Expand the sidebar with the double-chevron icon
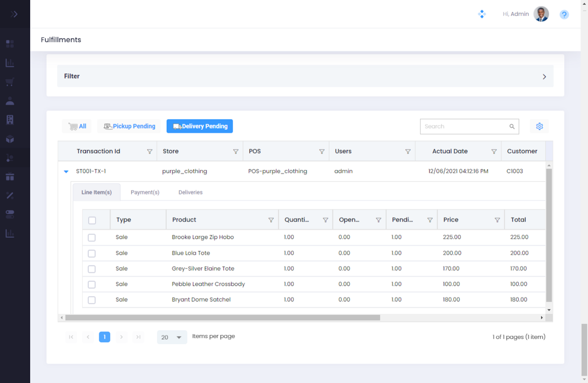The height and width of the screenshot is (383, 588). [x=14, y=14]
